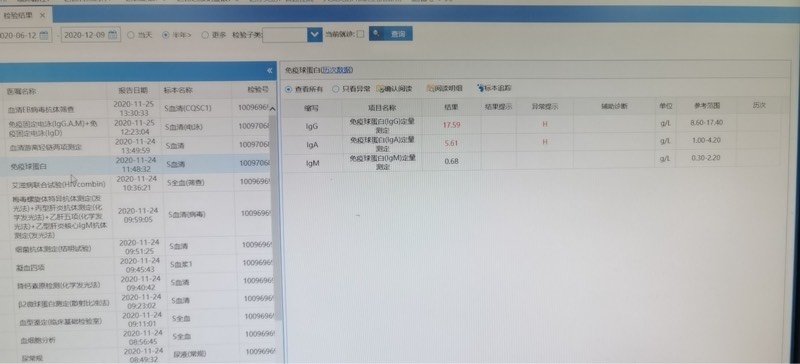Select the 更多 radio option
The height and width of the screenshot is (364, 800).
click(205, 35)
